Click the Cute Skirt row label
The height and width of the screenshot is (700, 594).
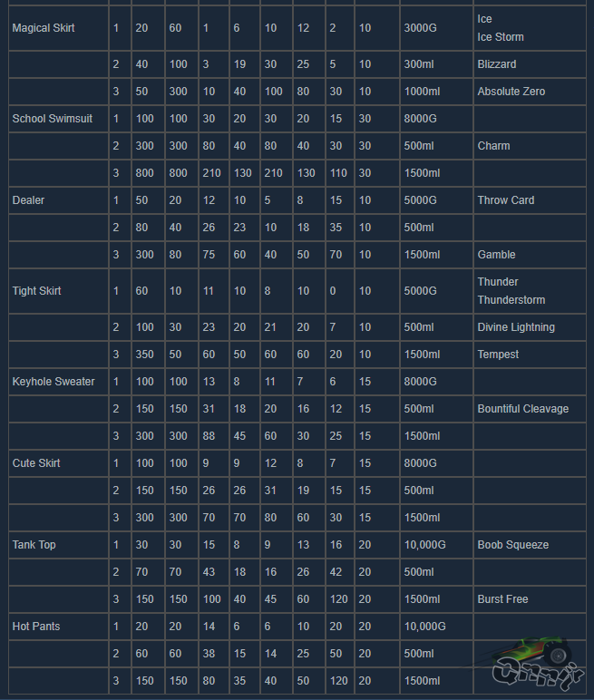coord(36,463)
